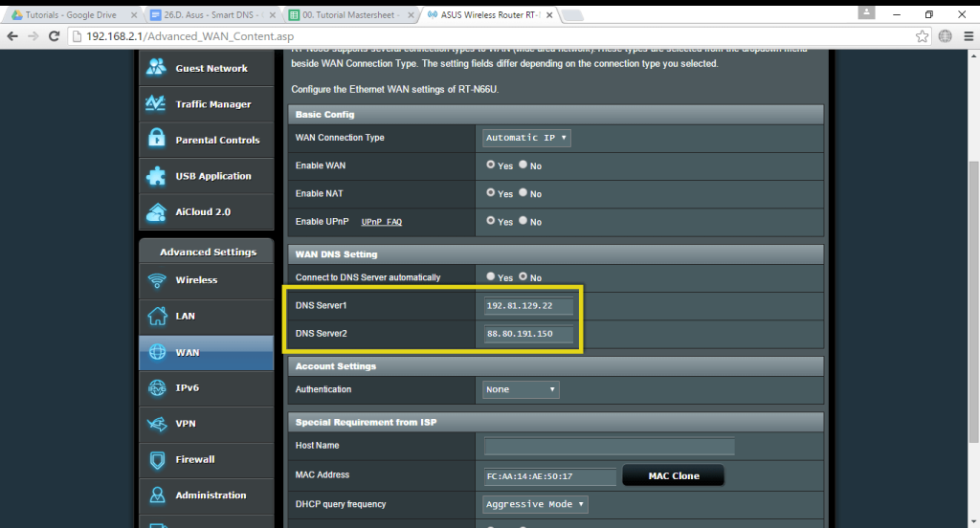Click IPv6 globe icon
Screen dimensions: 980x528
click(157, 388)
